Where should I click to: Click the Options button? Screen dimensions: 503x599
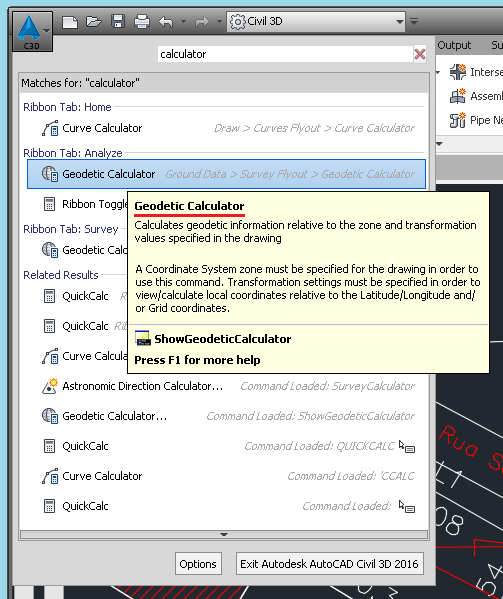point(198,564)
